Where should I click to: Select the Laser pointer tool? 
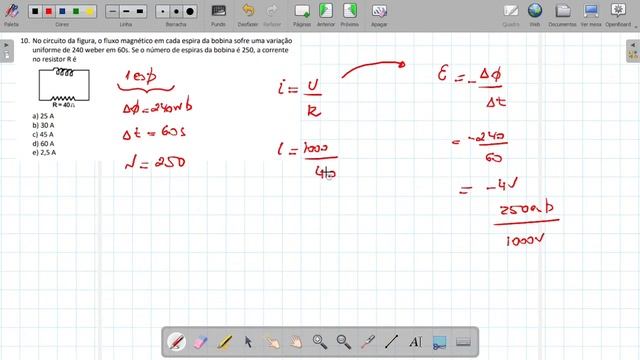pyautogui.click(x=368, y=342)
